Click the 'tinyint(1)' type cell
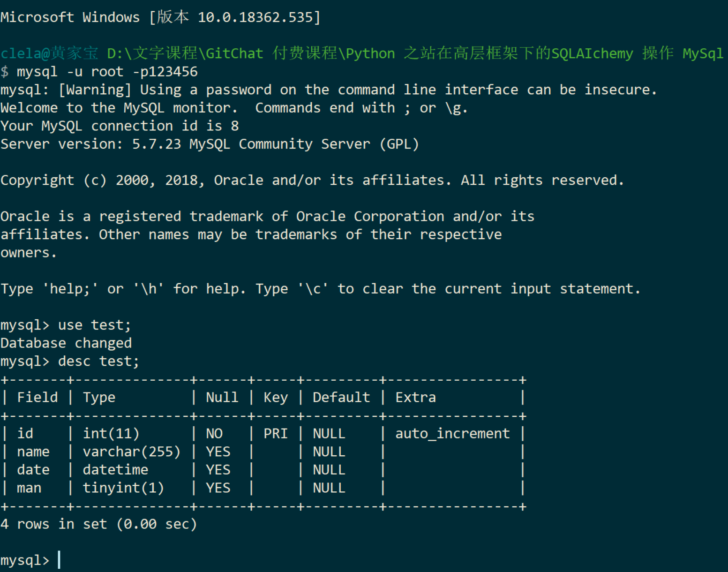The height and width of the screenshot is (572, 728). (x=124, y=488)
